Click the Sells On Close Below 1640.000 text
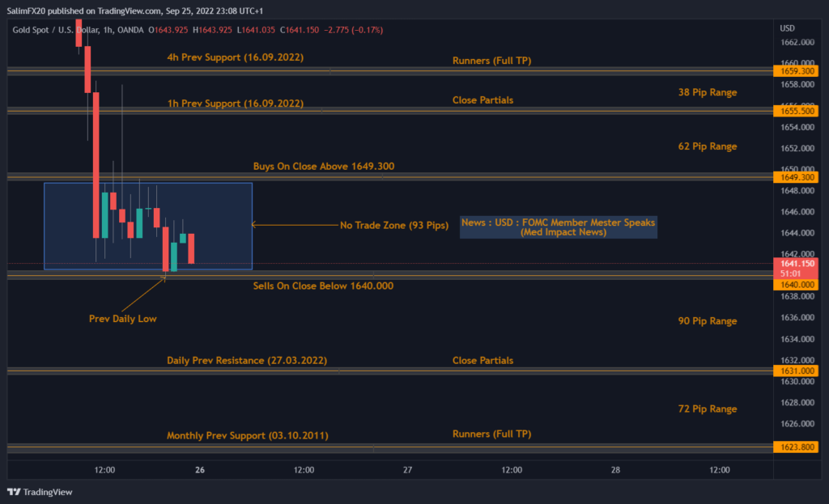 322,286
